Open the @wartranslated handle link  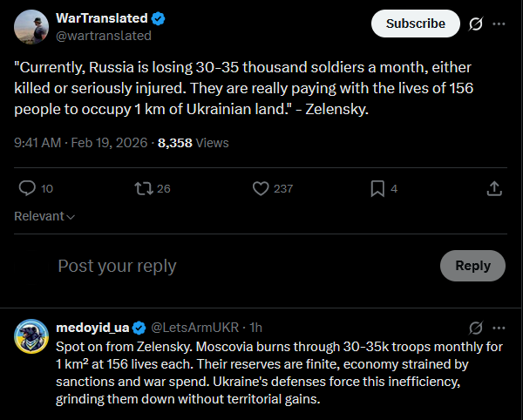pyautogui.click(x=103, y=36)
